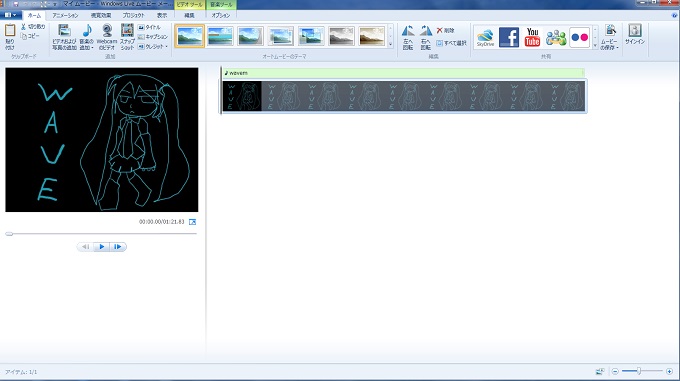Click thumbnail size icon in status bar
The width and height of the screenshot is (680, 381).
[x=600, y=371]
